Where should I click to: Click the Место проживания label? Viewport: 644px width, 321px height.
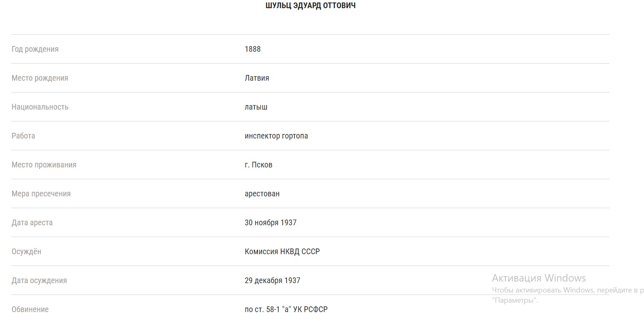pyautogui.click(x=44, y=165)
